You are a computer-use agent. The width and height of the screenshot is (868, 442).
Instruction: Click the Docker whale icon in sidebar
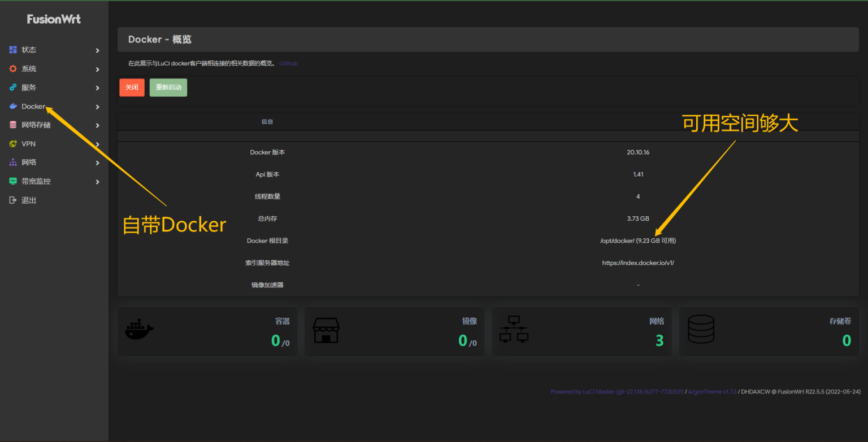tap(13, 106)
